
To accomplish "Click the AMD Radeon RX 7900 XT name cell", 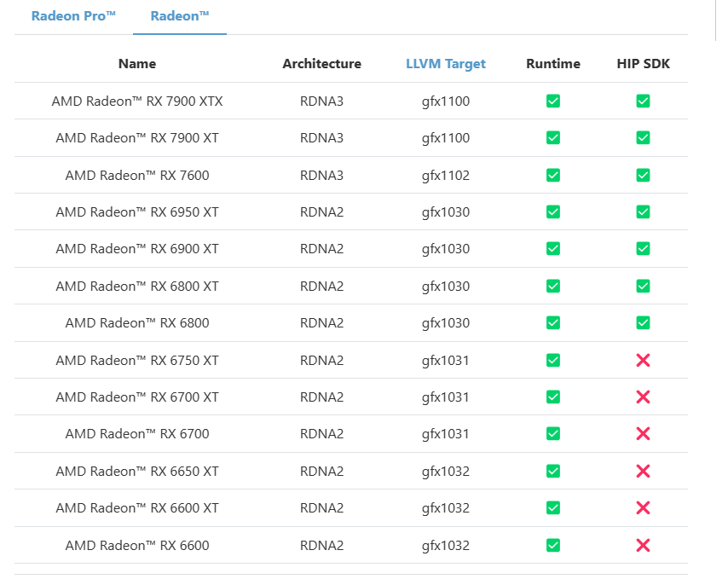I will pos(137,138).
